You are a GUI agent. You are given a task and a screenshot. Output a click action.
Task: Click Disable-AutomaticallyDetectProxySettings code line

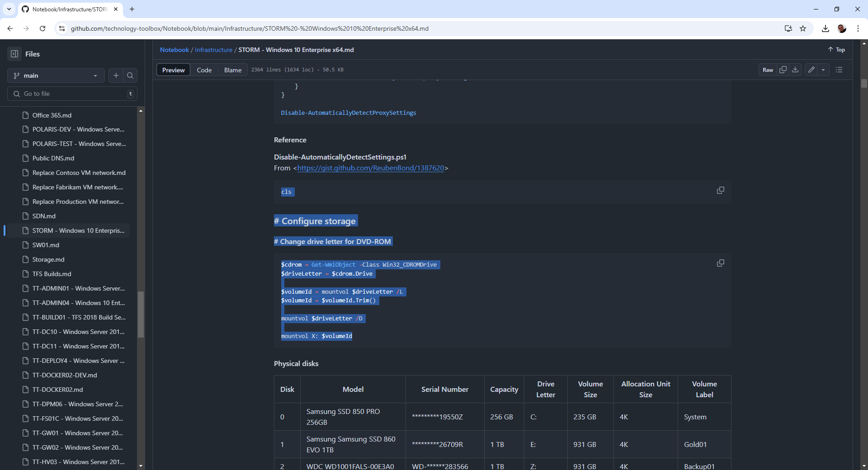point(349,113)
